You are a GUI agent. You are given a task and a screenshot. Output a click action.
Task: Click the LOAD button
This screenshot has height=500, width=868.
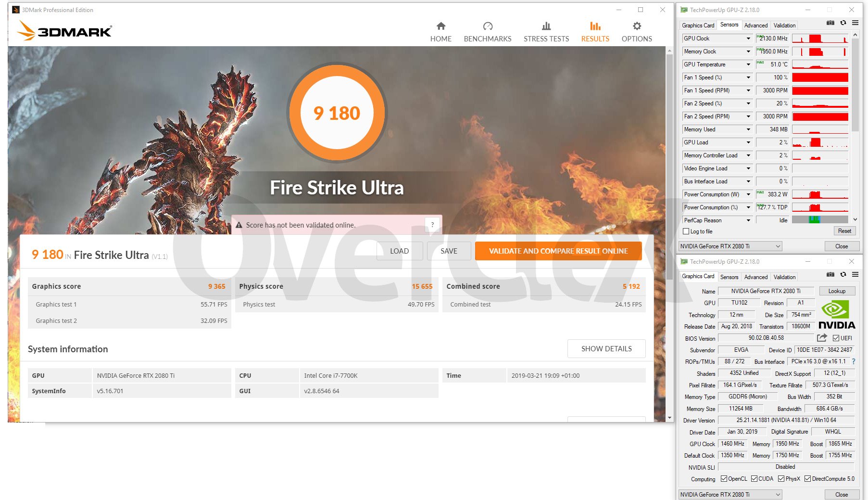tap(399, 251)
